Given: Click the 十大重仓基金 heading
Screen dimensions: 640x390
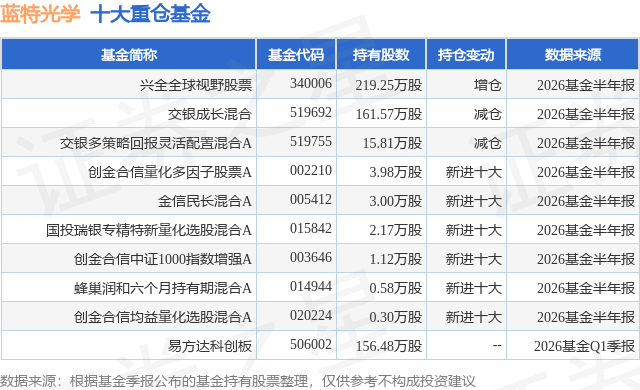Looking at the screenshot, I should point(150,14).
